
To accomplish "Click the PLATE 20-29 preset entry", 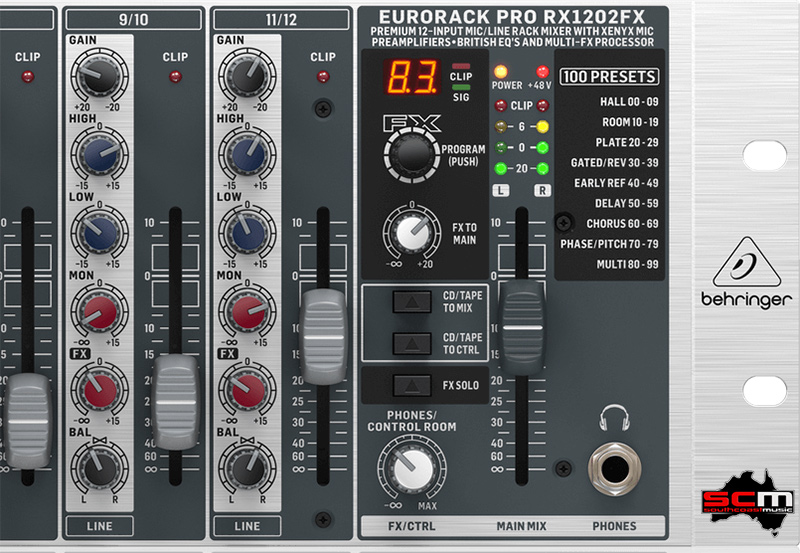I will point(627,143).
